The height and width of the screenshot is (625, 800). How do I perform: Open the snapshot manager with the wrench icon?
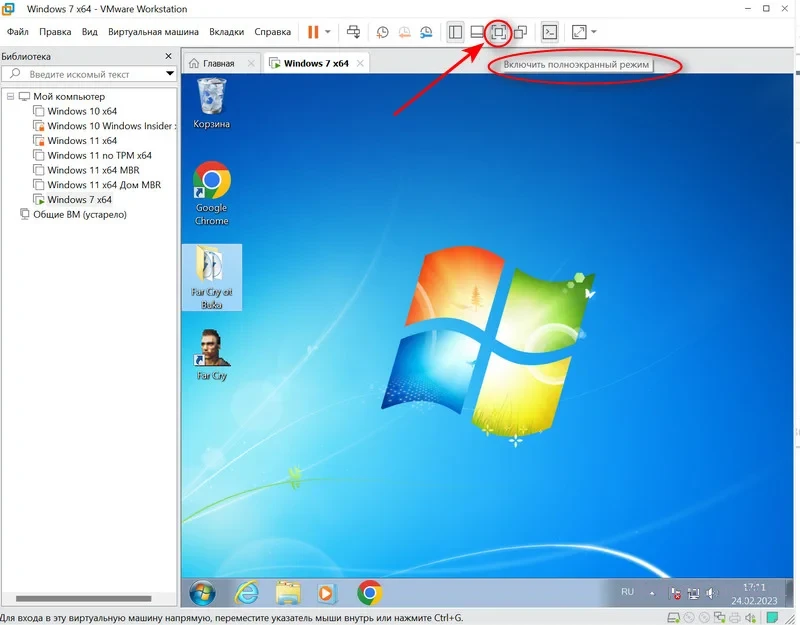coord(426,32)
